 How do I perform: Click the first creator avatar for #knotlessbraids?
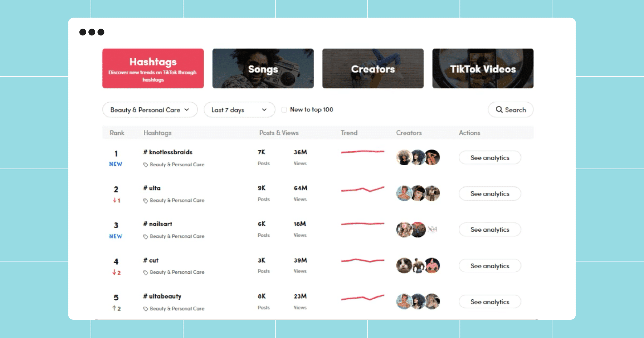(404, 157)
